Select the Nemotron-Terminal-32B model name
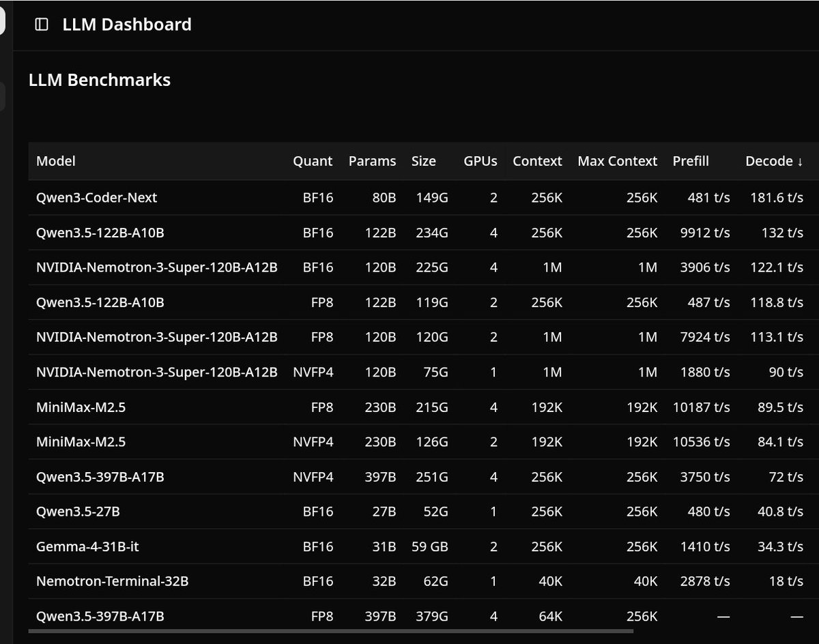 click(113, 581)
